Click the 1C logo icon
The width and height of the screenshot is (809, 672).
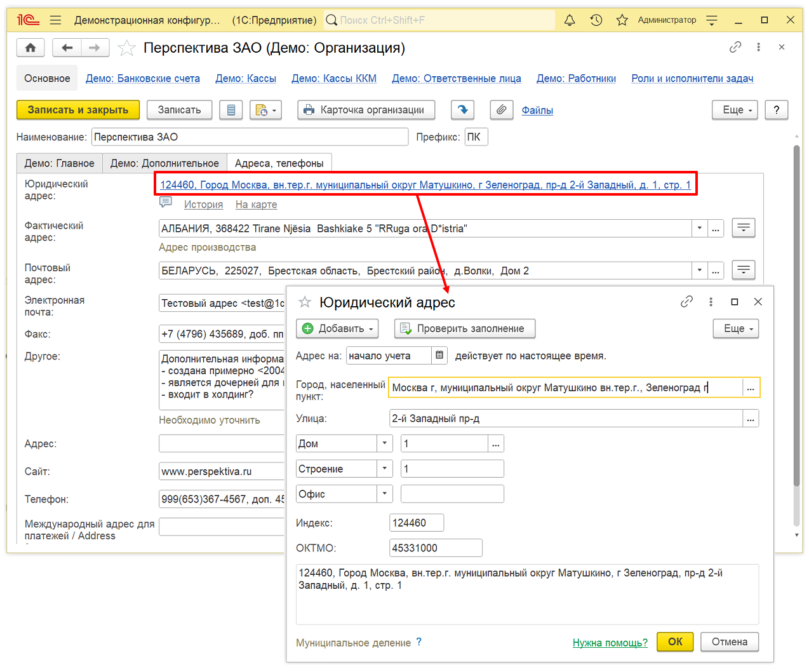[29, 20]
